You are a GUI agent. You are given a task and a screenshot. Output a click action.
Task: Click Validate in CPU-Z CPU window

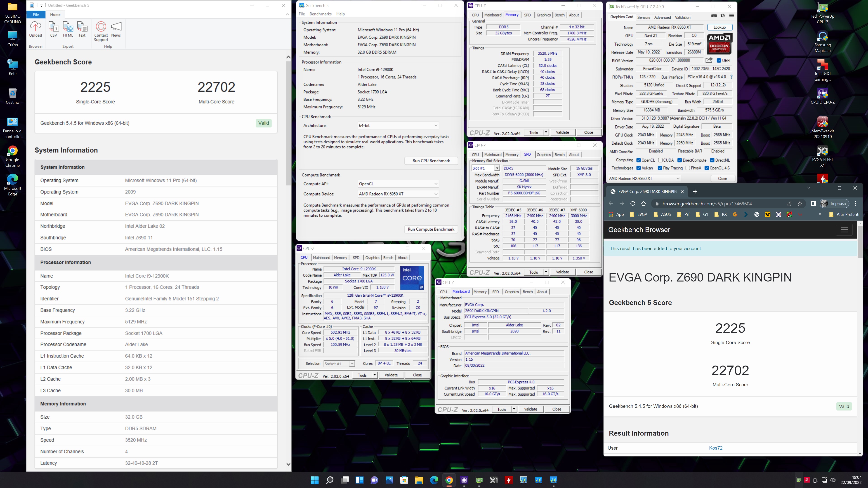point(391,375)
